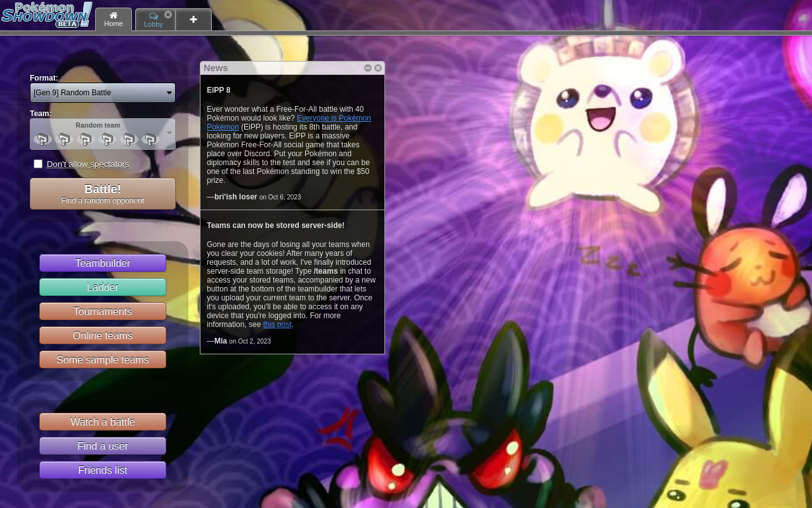Click the last unknown Pokémon icon in the team

[150, 139]
